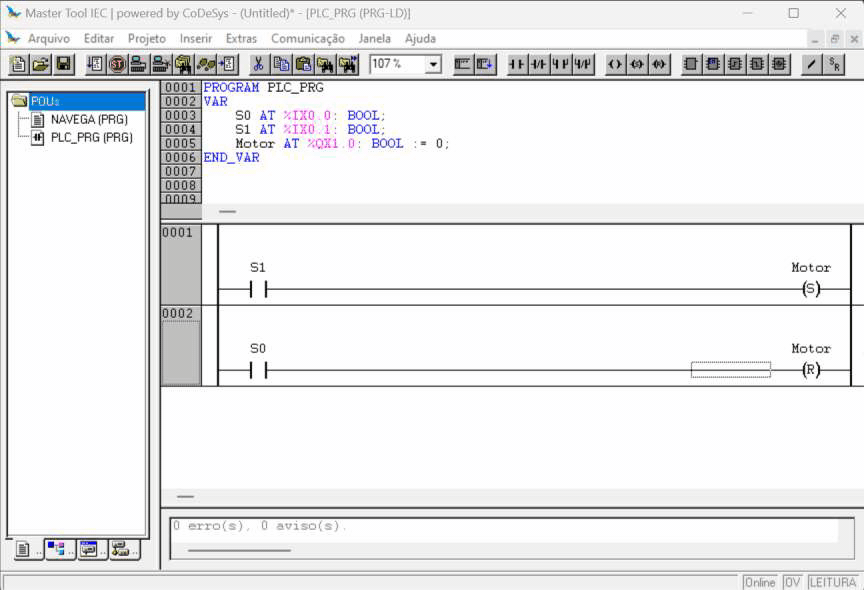Click the Copy toolbar icon
Screen dimensions: 864x590
(281, 64)
